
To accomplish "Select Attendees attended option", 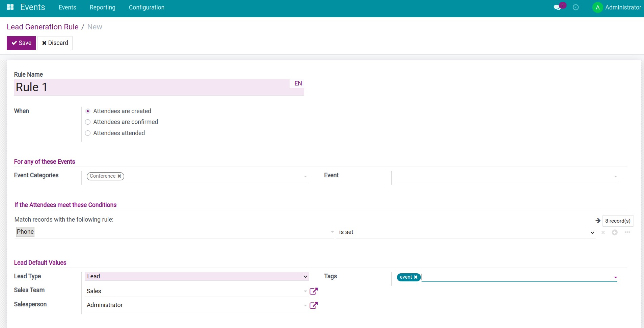I will click(x=88, y=133).
